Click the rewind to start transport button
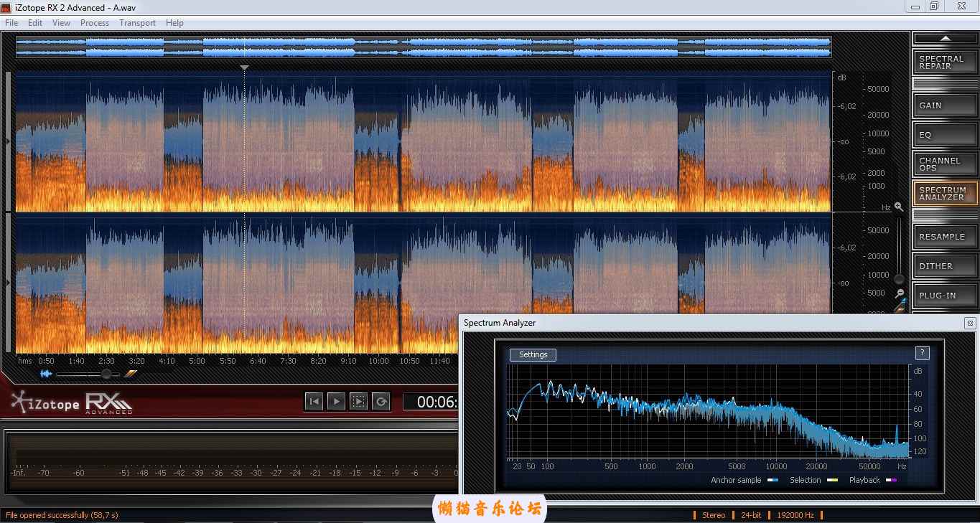 [314, 402]
